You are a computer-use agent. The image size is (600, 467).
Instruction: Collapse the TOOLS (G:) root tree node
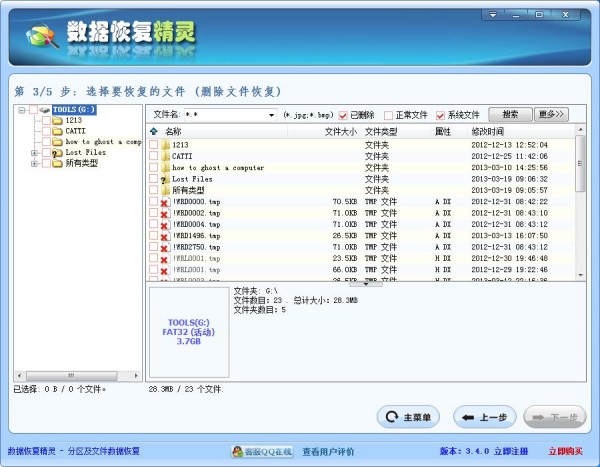click(x=22, y=110)
